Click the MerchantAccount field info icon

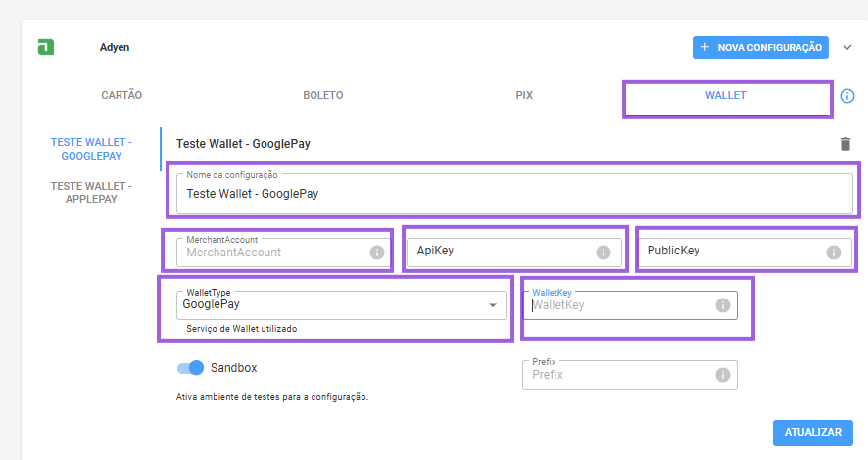coord(377,253)
